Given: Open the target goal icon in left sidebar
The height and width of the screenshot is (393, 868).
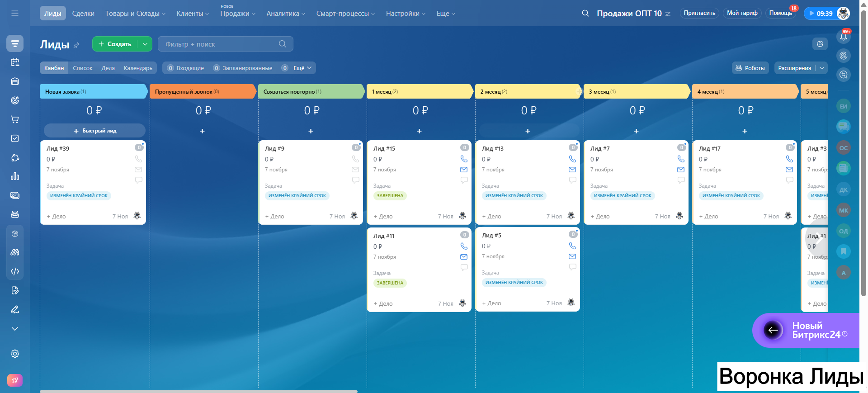Looking at the screenshot, I should pos(15,100).
